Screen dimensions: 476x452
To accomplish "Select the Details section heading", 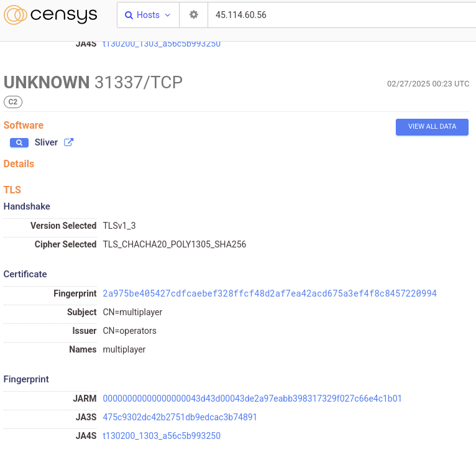I will coord(19,164).
